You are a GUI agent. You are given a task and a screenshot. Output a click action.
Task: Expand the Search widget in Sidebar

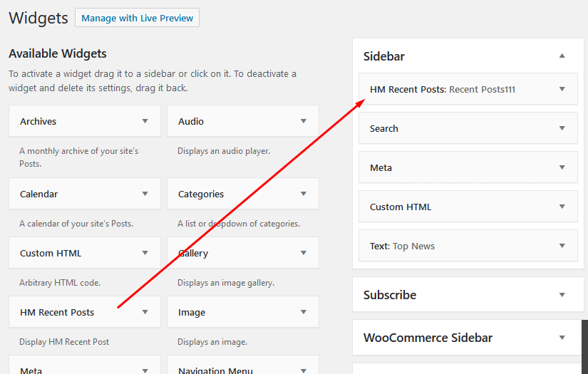pyautogui.click(x=562, y=128)
